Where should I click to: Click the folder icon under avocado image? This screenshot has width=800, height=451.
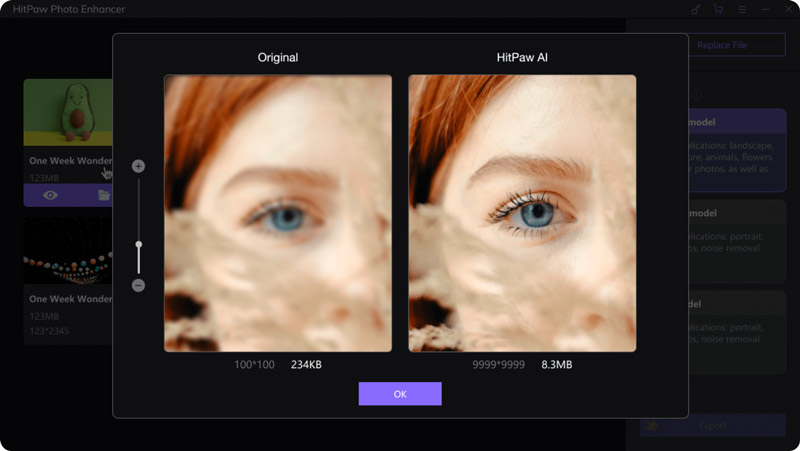coord(104,195)
